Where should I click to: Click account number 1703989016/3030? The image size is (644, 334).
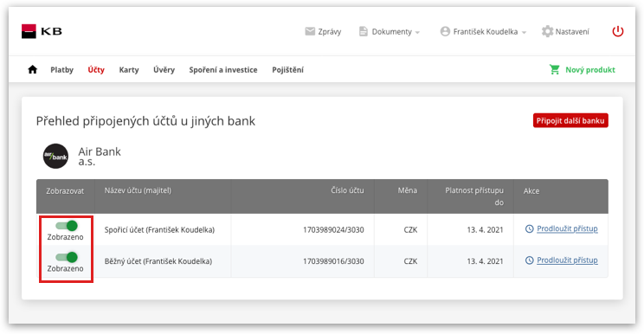333,261
